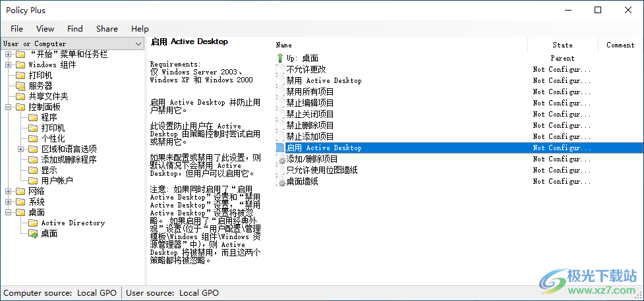The image size is (644, 301).
Task: Select the 禁用 Active Desktop policy row
Action: 459,80
